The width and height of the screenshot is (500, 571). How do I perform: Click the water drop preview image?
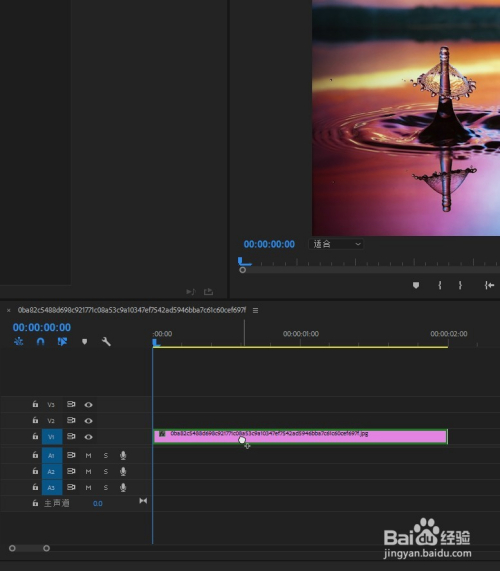pyautogui.click(x=406, y=118)
